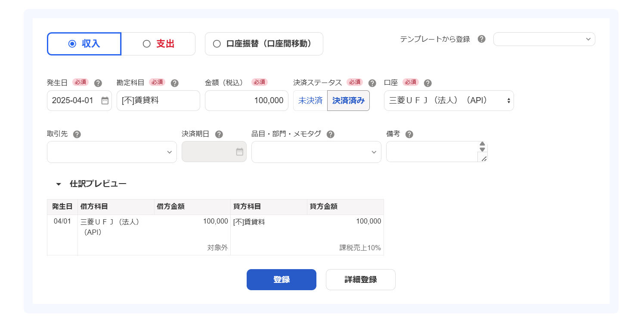The width and height of the screenshot is (644, 322).
Task: Select 口座振替（口座間移動） radio option
Action: (264, 44)
